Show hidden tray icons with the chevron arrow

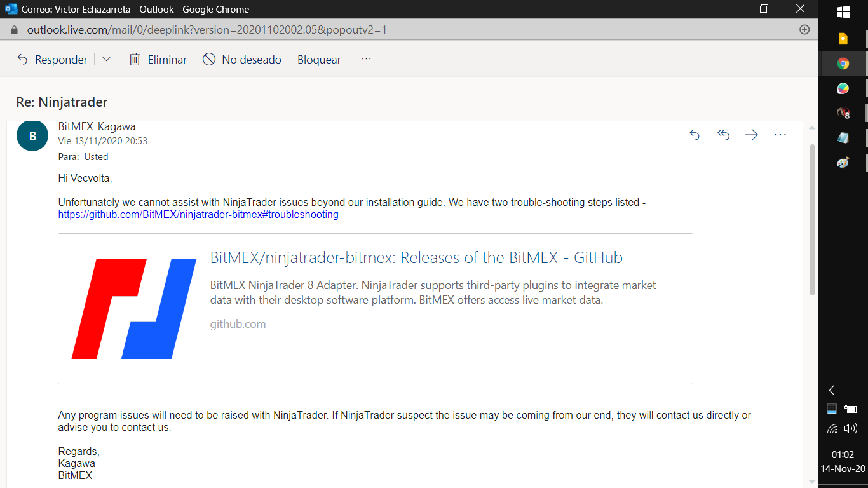coord(831,390)
